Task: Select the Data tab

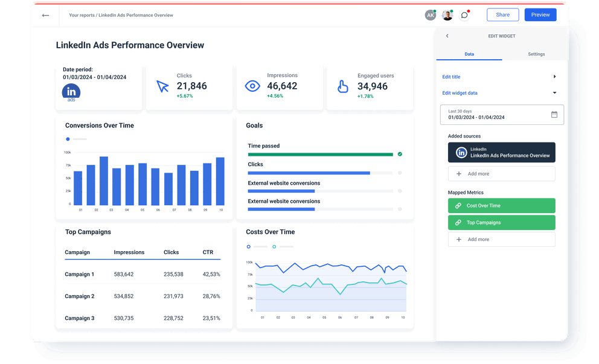Action: (x=469, y=54)
